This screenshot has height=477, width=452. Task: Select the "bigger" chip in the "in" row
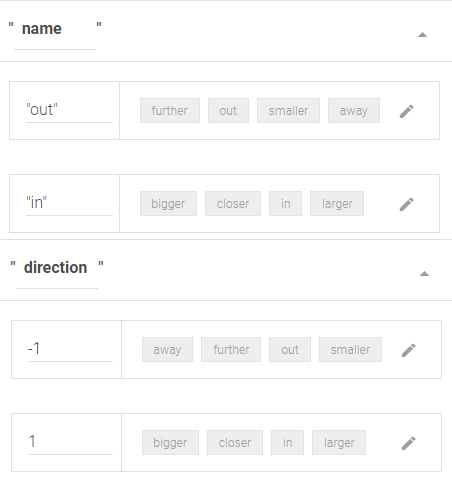pos(168,204)
